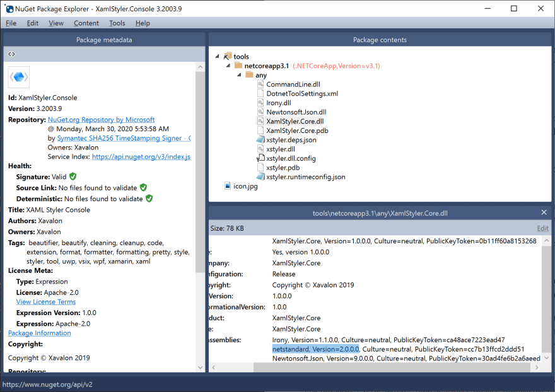Click the metadata source view icon

point(12,54)
